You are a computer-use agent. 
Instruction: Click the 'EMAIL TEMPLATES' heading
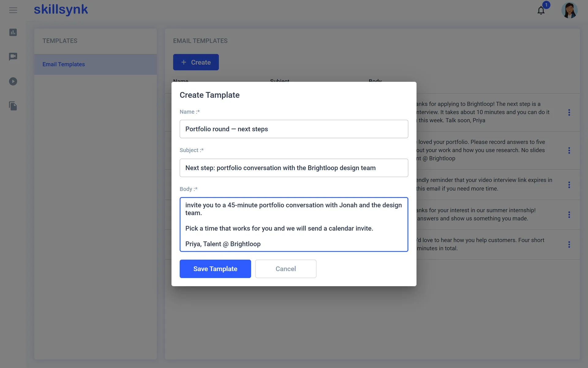click(200, 41)
